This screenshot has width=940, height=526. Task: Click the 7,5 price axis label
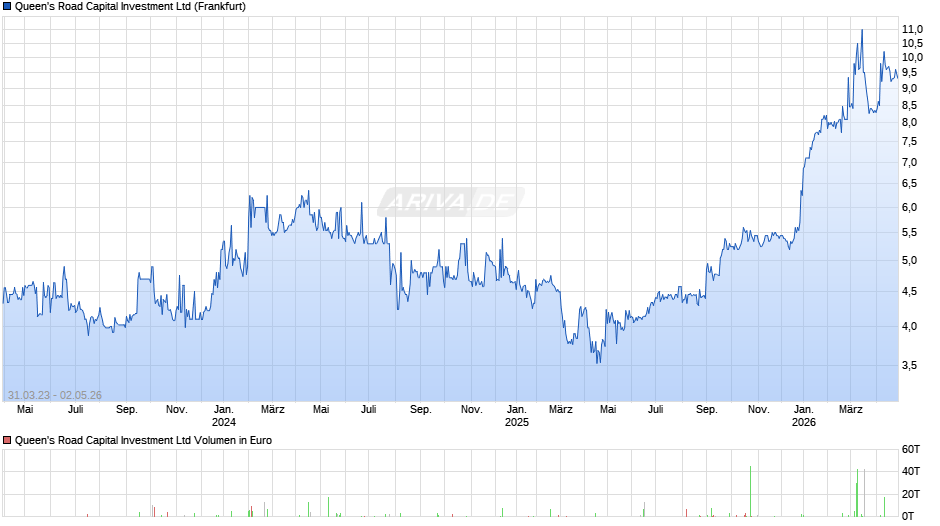pyautogui.click(x=909, y=142)
